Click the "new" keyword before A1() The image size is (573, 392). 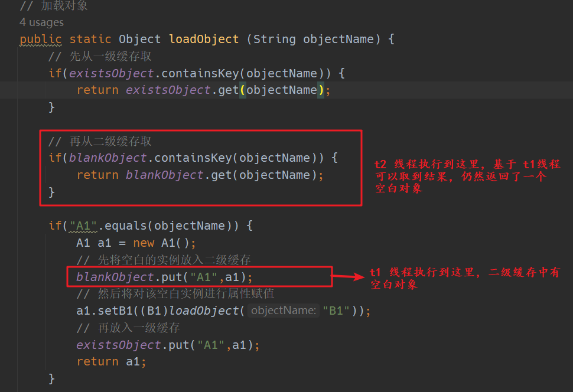pos(144,243)
